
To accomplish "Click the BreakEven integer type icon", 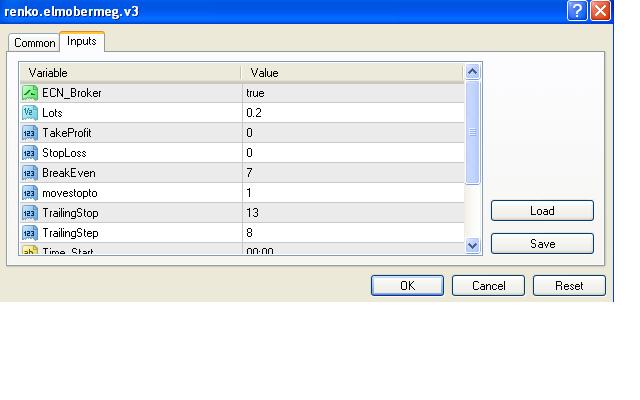I will pos(30,173).
